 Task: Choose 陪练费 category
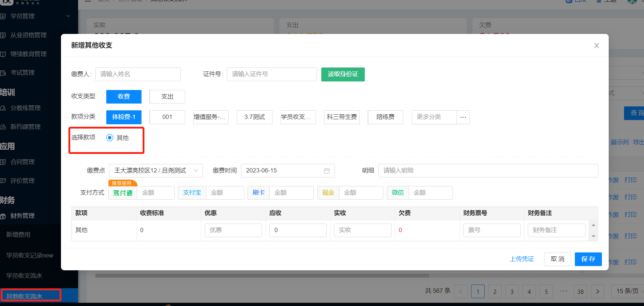(x=385, y=117)
